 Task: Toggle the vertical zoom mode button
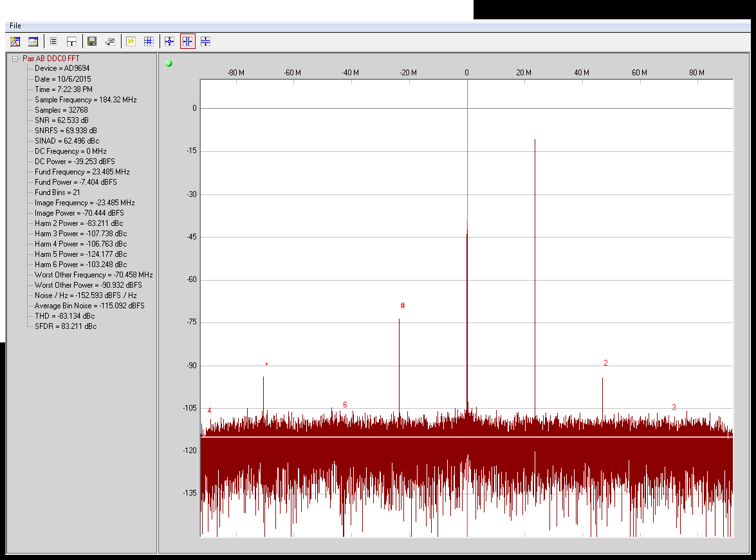[205, 41]
